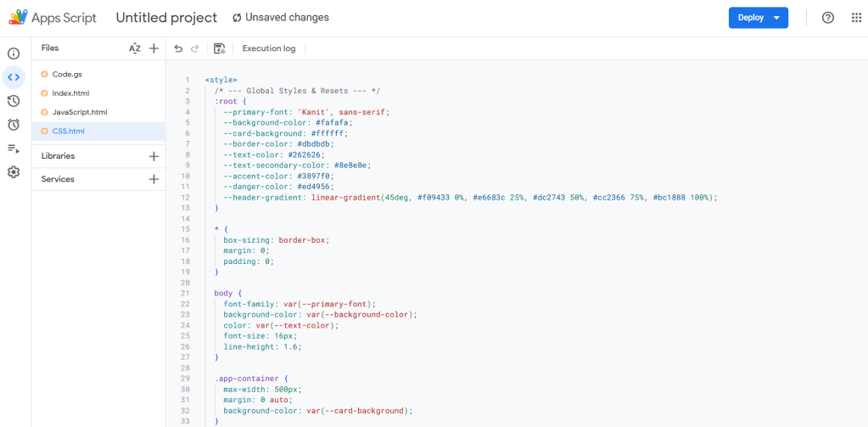
Task: Select the Editor code icon in sidebar
Action: [x=14, y=77]
